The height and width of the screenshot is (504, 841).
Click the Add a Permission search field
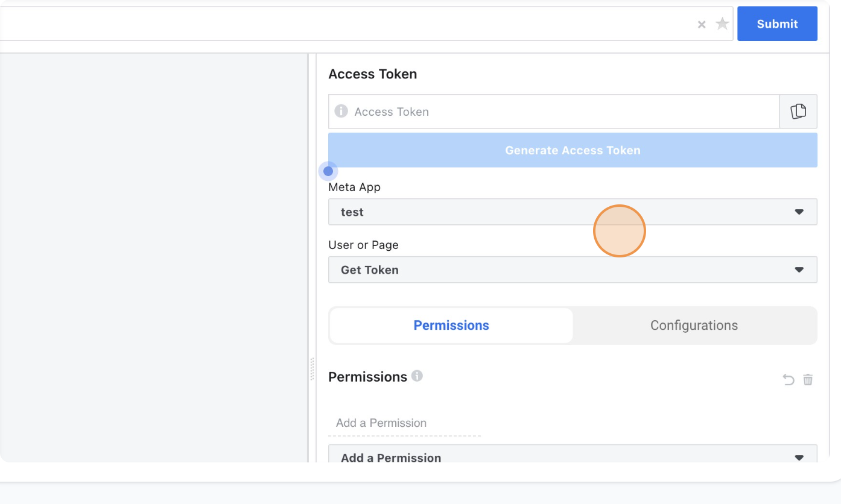[x=404, y=423]
